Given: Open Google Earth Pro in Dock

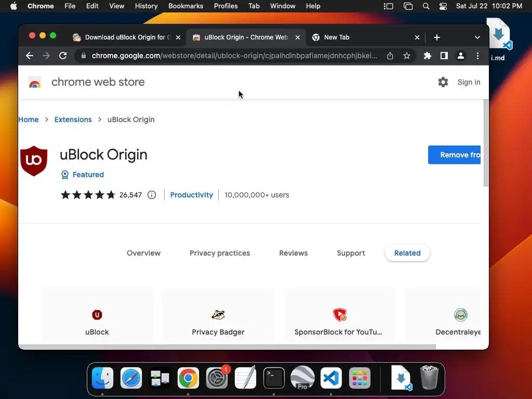Looking at the screenshot, I should (x=302, y=378).
